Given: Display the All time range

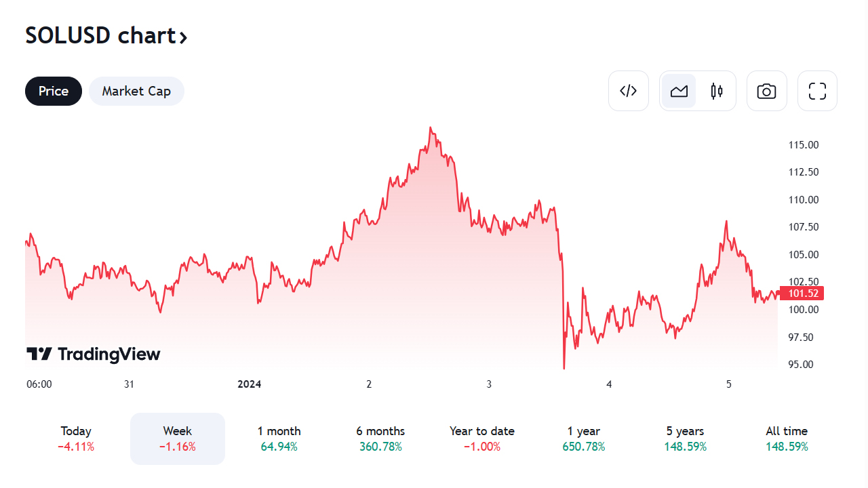Looking at the screenshot, I should (x=787, y=439).
